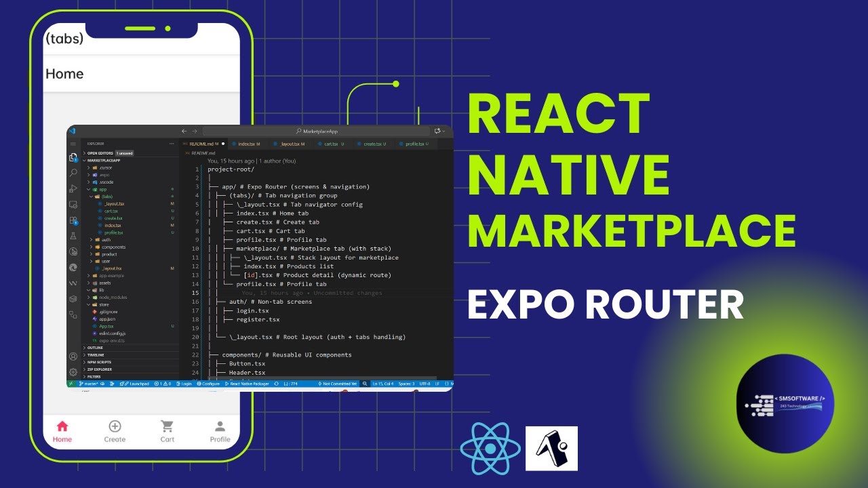Click Ln 15, Col 4 cursor position
The image size is (868, 488).
click(x=383, y=384)
